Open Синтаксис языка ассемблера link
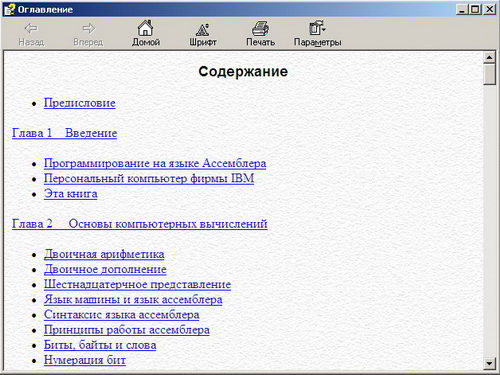 [x=122, y=315]
